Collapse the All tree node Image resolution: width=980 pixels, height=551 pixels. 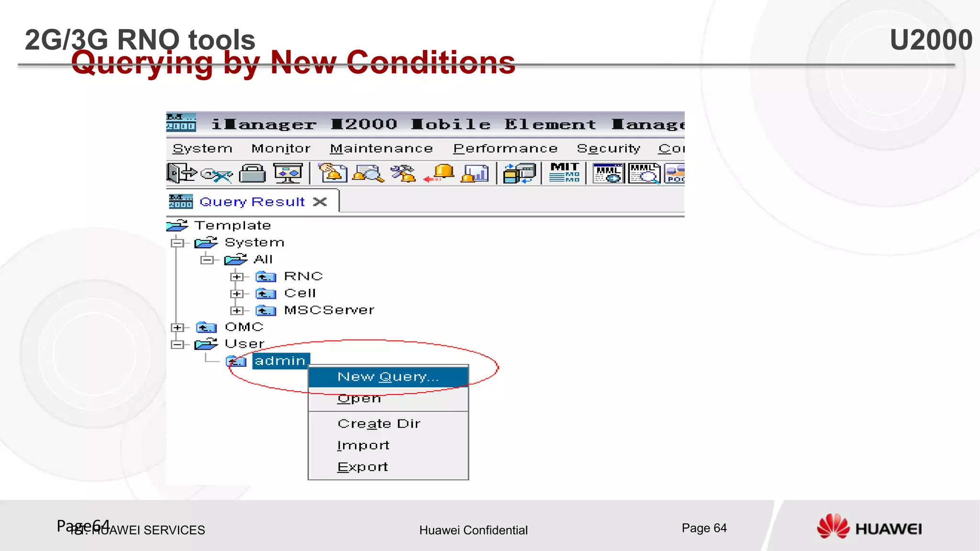click(207, 260)
